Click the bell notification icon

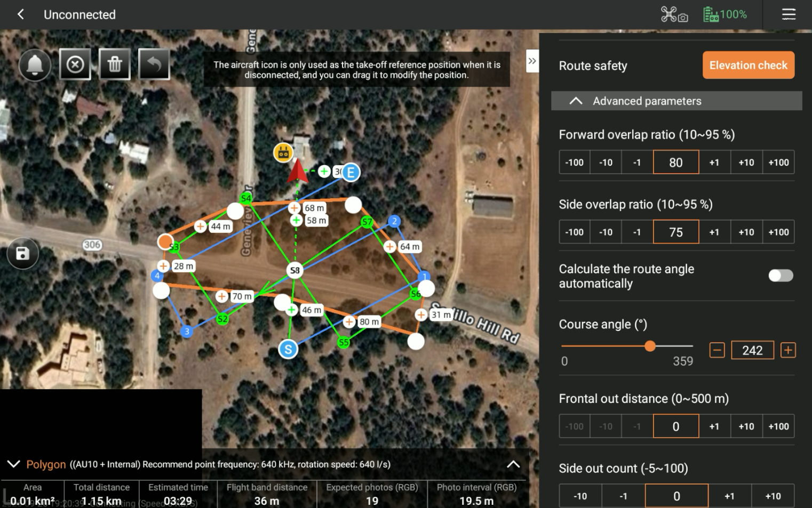click(x=35, y=64)
